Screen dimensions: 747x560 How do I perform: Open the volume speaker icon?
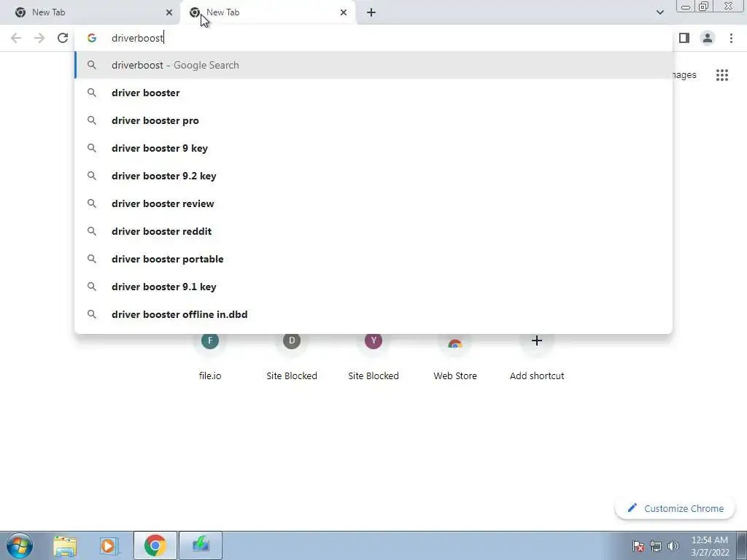[673, 546]
